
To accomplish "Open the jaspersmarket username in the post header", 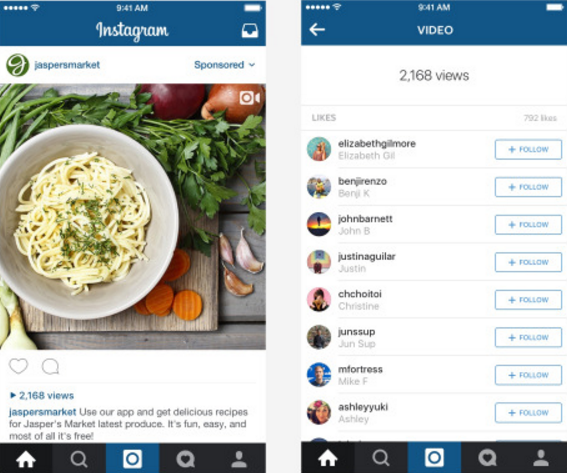I will click(67, 65).
